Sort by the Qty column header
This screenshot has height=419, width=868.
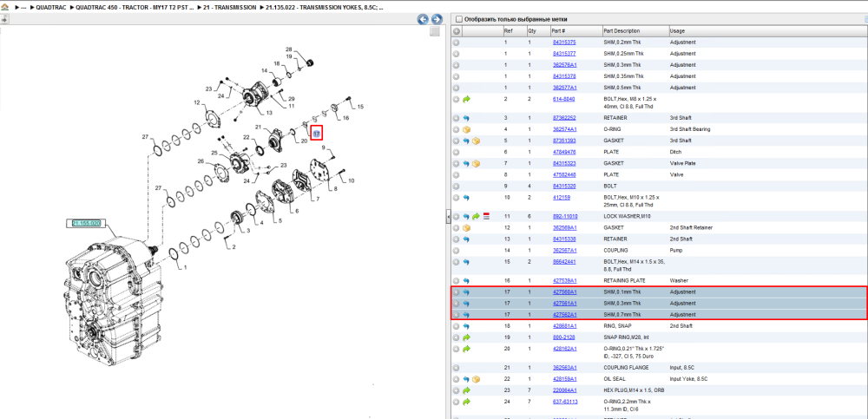[x=538, y=31]
